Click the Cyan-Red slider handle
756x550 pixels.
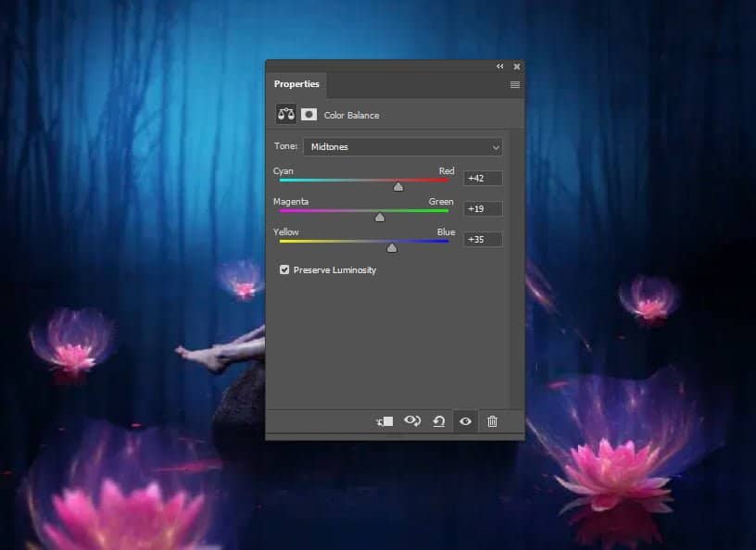(398, 187)
